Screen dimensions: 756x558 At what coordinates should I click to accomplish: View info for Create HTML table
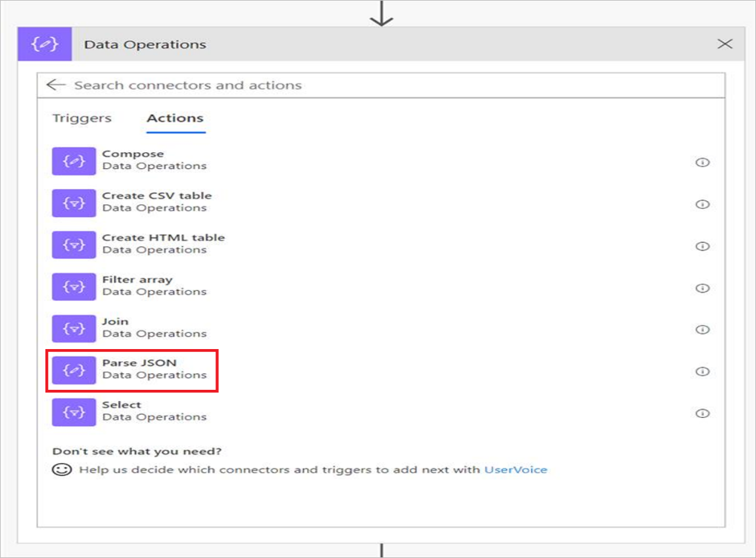[702, 246]
